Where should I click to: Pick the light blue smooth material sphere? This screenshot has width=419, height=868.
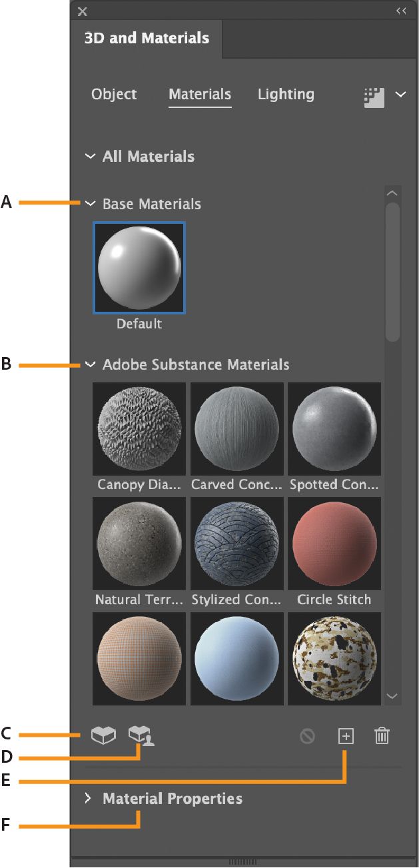(x=237, y=658)
